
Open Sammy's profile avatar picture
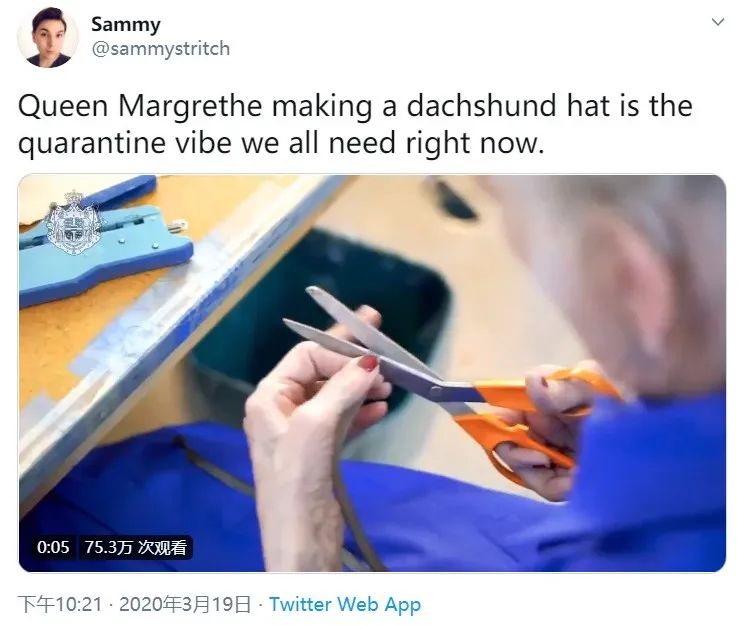point(47,37)
